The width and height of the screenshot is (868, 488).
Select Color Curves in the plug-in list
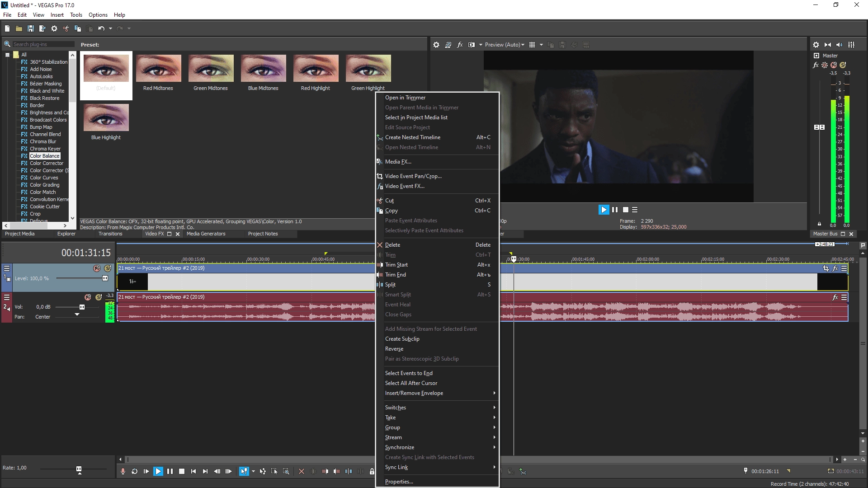click(x=44, y=178)
